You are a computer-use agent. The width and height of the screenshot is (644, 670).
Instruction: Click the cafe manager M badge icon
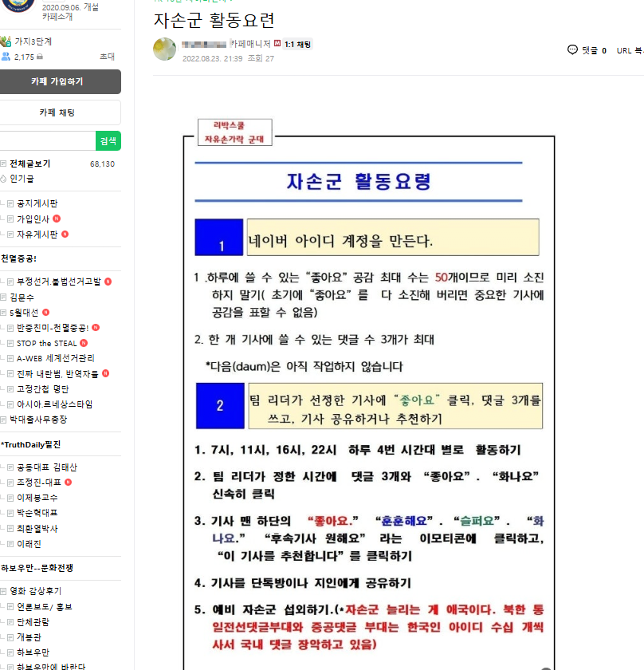click(277, 43)
